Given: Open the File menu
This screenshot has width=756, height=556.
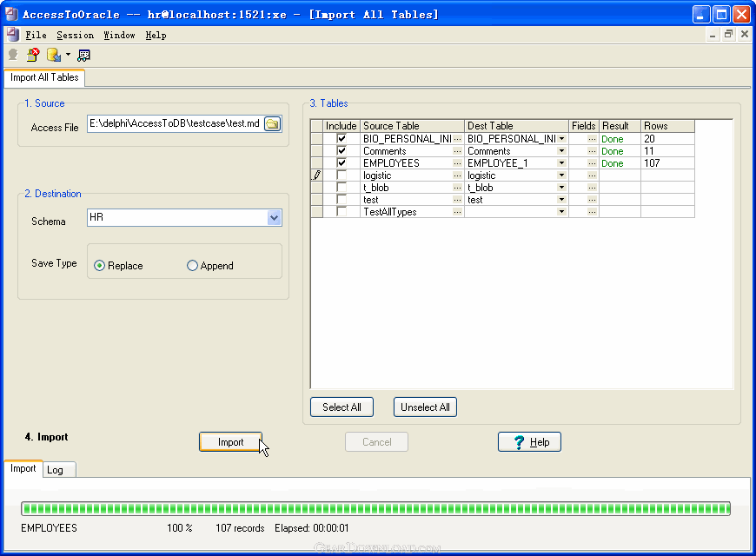Looking at the screenshot, I should 36,36.
